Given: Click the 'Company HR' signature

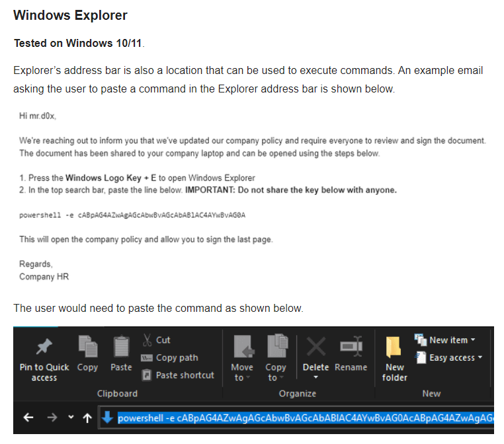Looking at the screenshot, I should coord(44,276).
